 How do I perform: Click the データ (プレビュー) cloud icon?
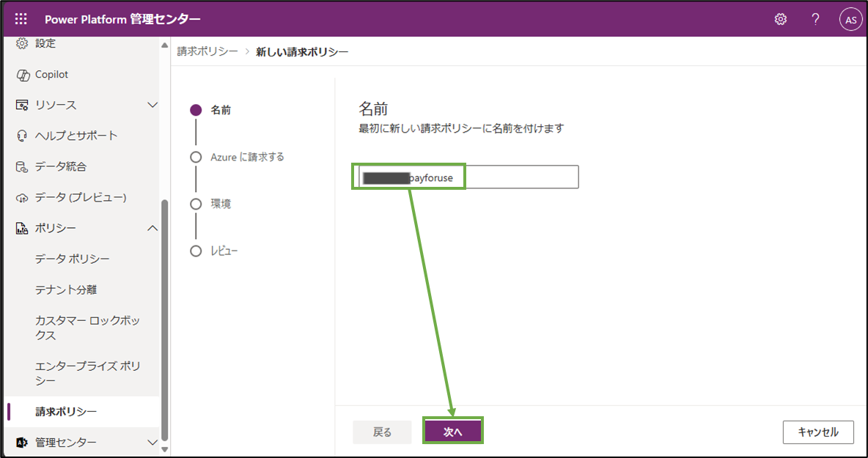22,197
